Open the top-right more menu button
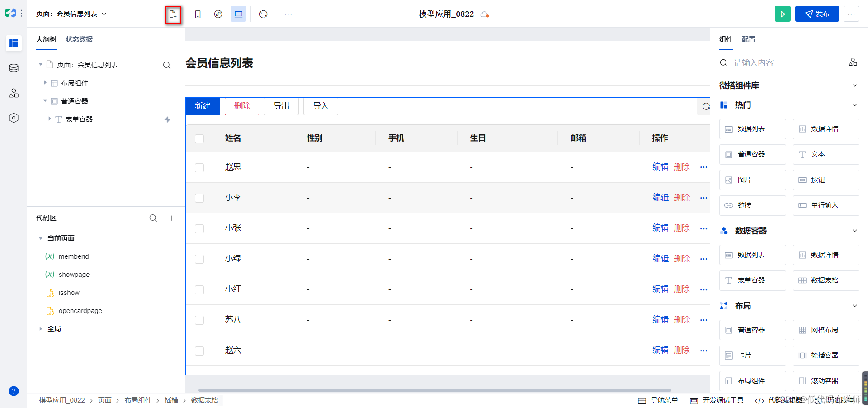Image resolution: width=868 pixels, height=408 pixels. tap(851, 14)
